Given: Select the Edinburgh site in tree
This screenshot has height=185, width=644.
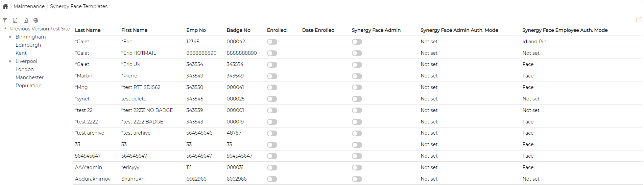Looking at the screenshot, I should click(x=28, y=45).
